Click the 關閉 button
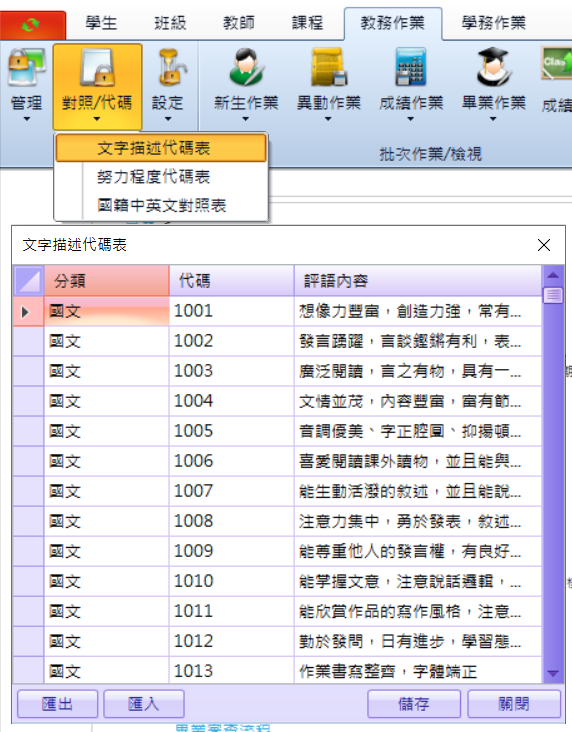 pyautogui.click(x=514, y=704)
